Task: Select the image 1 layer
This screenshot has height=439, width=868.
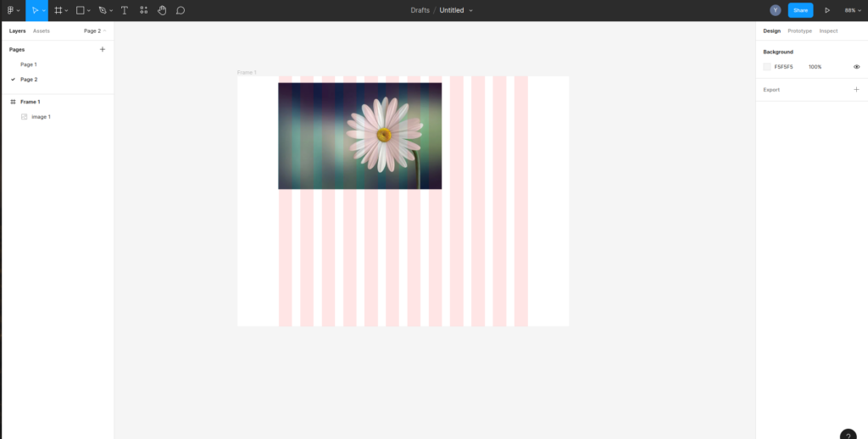Action: tap(41, 117)
